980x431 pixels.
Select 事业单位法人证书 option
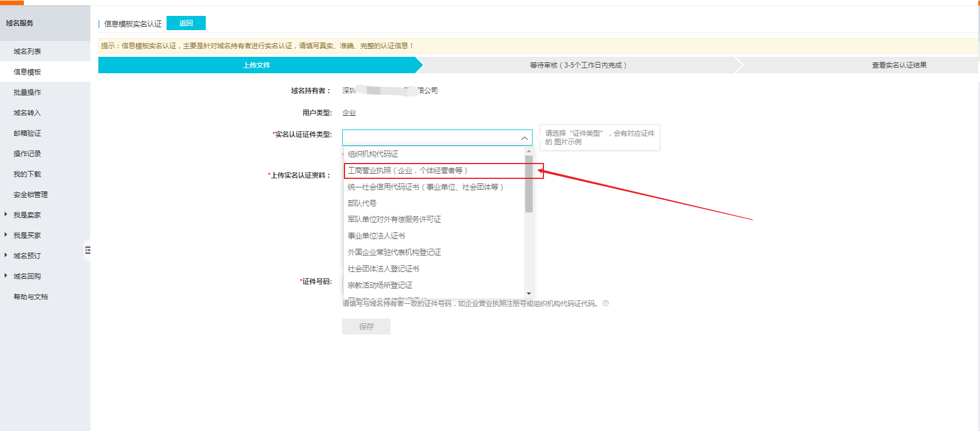[376, 236]
